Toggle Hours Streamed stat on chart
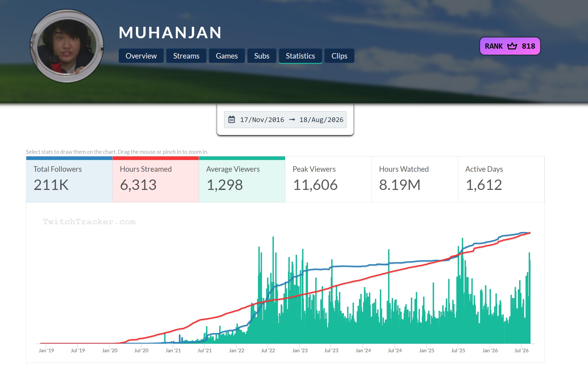Screen dimensions: 588x371 click(156, 179)
